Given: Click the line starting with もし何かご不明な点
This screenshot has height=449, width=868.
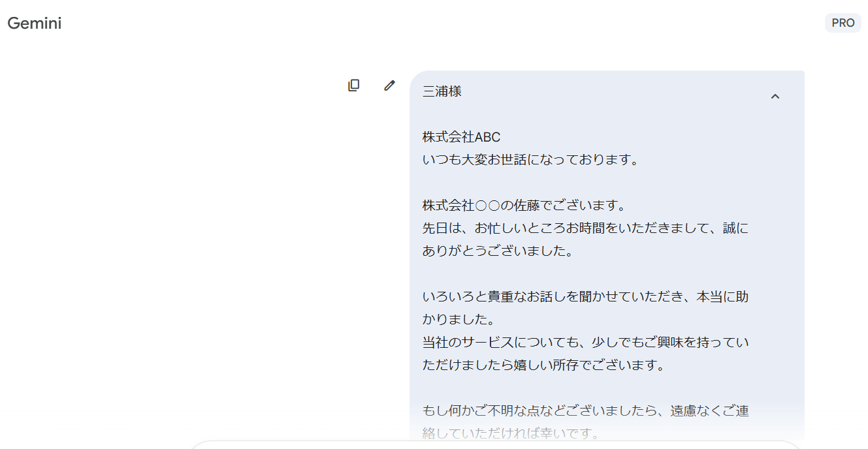Looking at the screenshot, I should coord(585,411).
